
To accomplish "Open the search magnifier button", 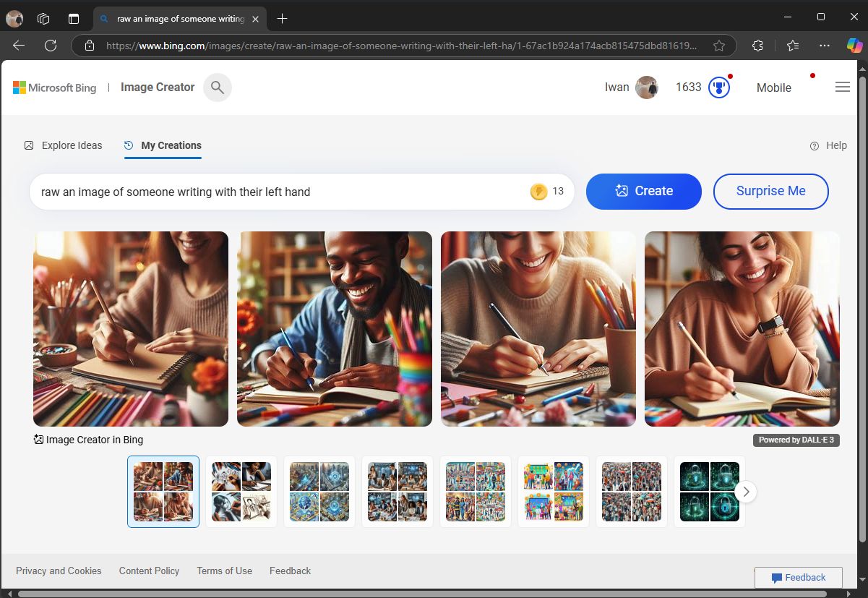I will [218, 87].
